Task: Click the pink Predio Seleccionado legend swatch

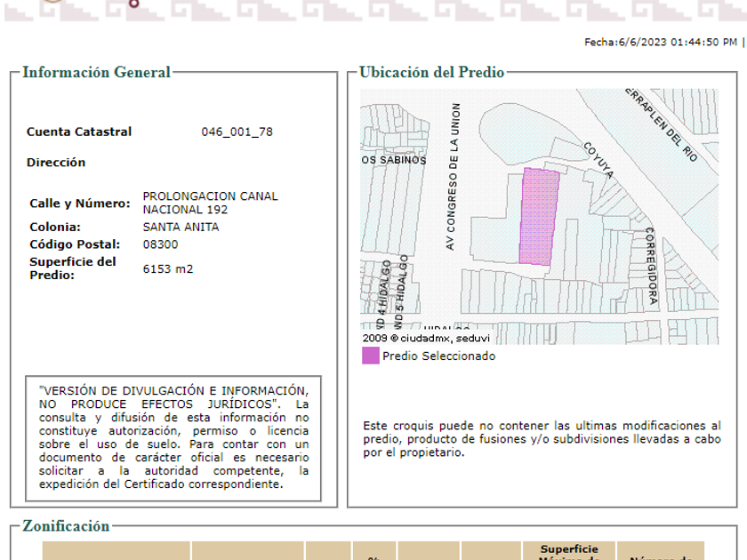Action: pyautogui.click(x=370, y=356)
